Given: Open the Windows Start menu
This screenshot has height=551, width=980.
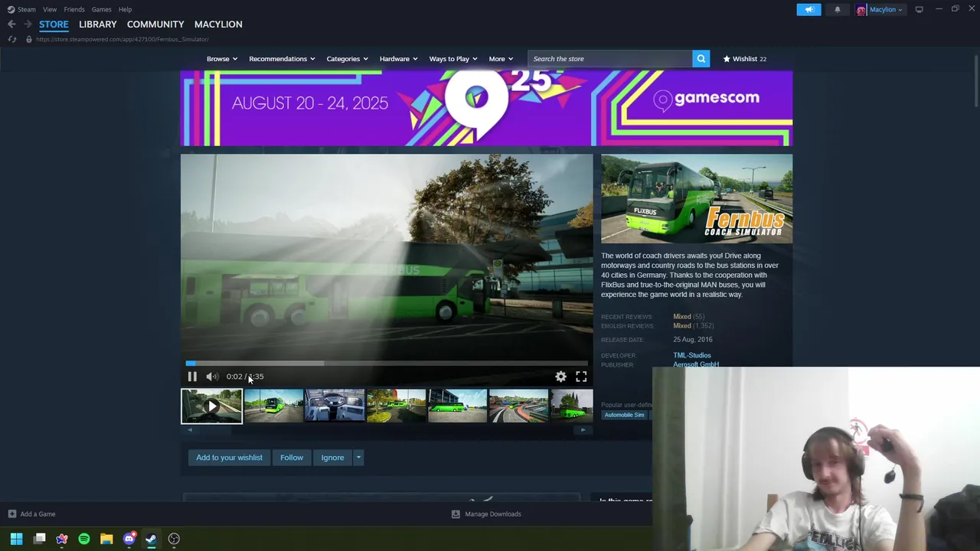Looking at the screenshot, I should (x=16, y=539).
